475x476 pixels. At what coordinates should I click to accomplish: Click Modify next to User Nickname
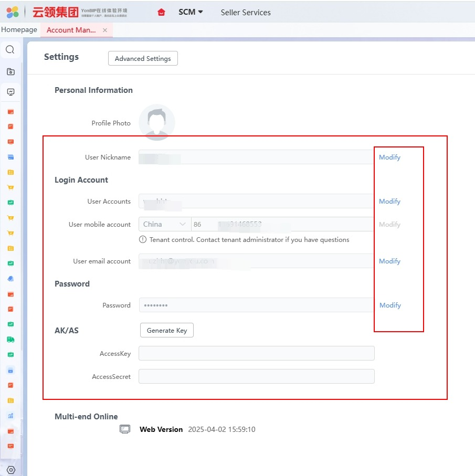(x=389, y=157)
